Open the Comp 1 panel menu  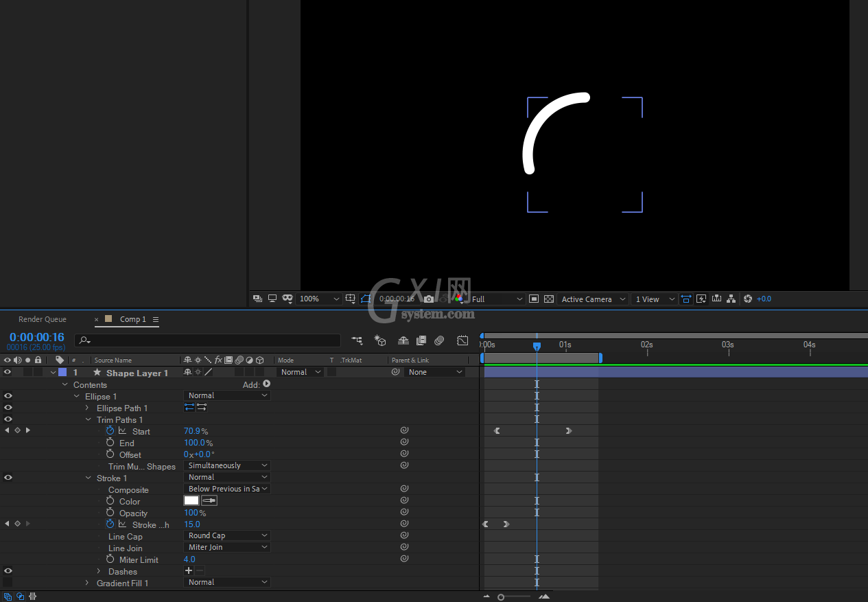point(156,319)
